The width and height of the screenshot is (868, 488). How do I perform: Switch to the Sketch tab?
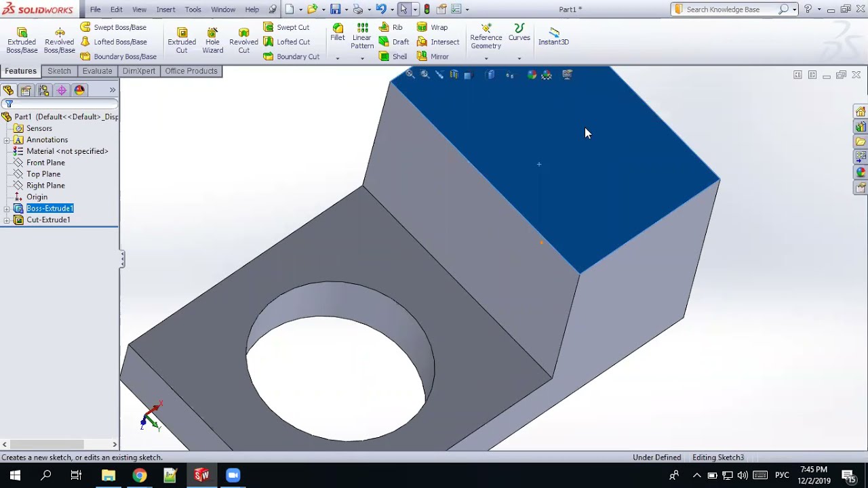tap(59, 71)
